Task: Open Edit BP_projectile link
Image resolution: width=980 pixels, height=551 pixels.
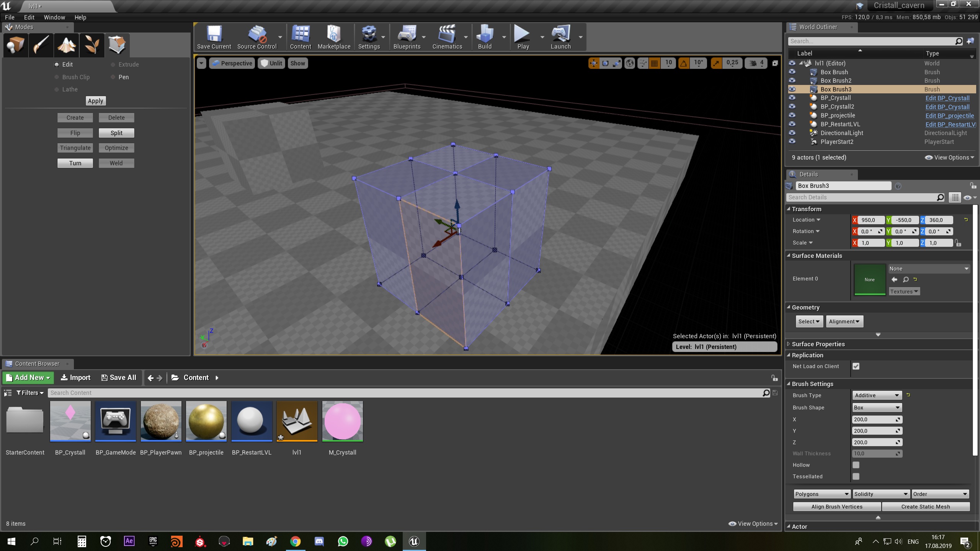Action: point(949,116)
